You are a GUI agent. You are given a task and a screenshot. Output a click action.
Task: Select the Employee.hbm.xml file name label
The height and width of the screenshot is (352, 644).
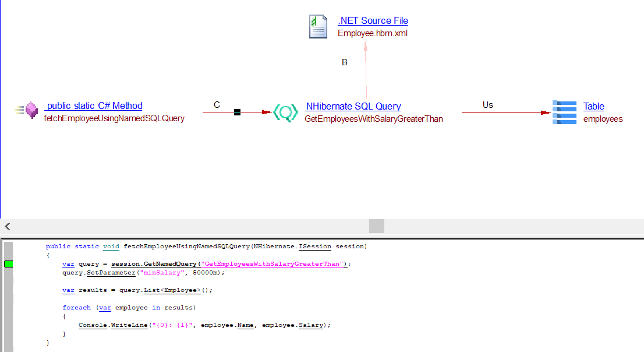(x=373, y=33)
